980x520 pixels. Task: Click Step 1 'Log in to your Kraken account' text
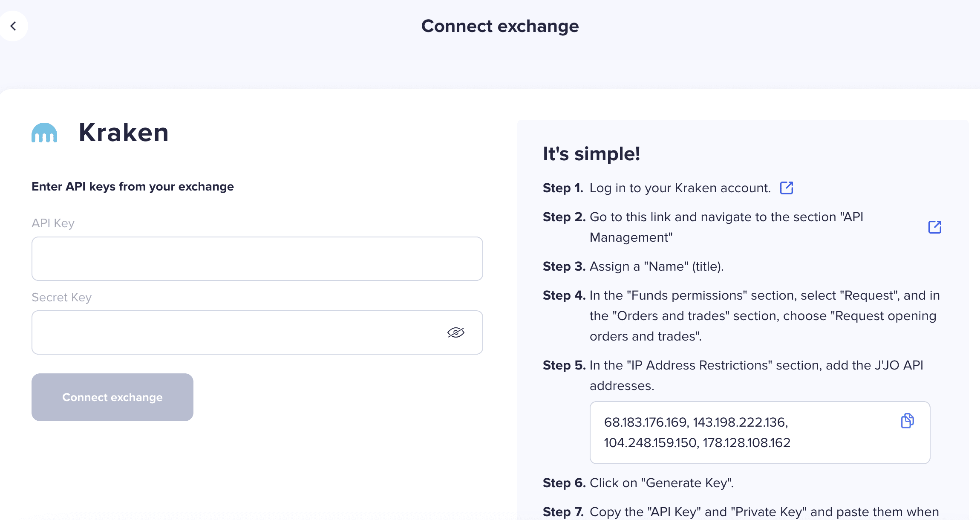(x=680, y=188)
